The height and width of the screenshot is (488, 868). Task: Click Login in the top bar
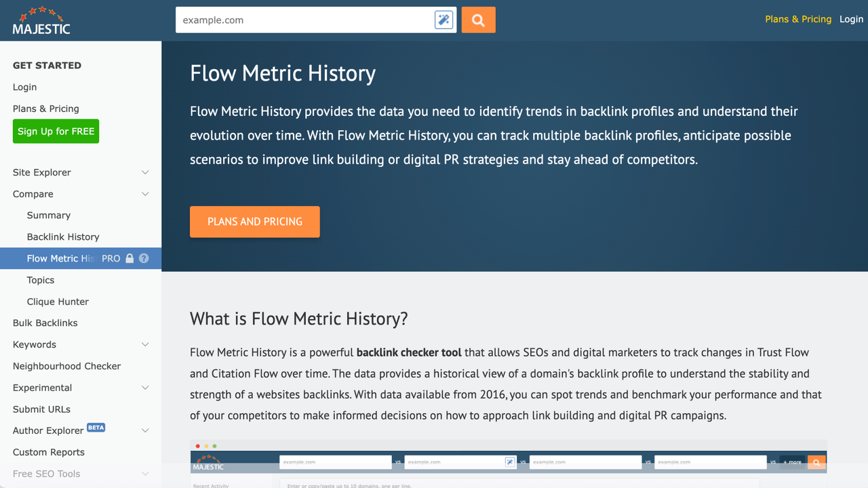pyautogui.click(x=851, y=19)
